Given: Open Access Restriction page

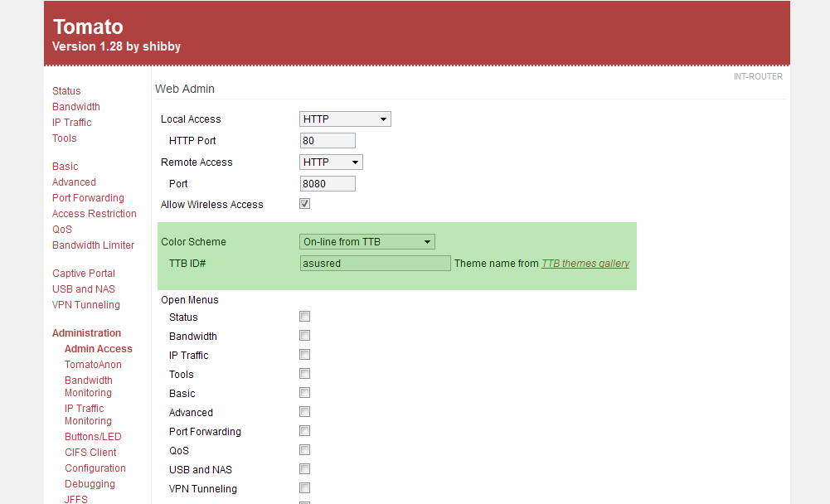Looking at the screenshot, I should (x=95, y=213).
